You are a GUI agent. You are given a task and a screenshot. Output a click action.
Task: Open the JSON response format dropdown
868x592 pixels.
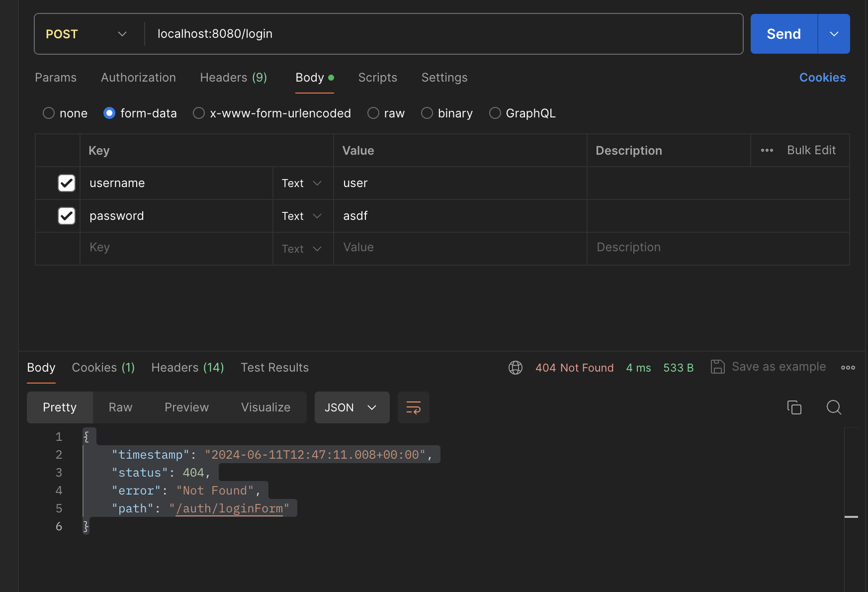(352, 407)
